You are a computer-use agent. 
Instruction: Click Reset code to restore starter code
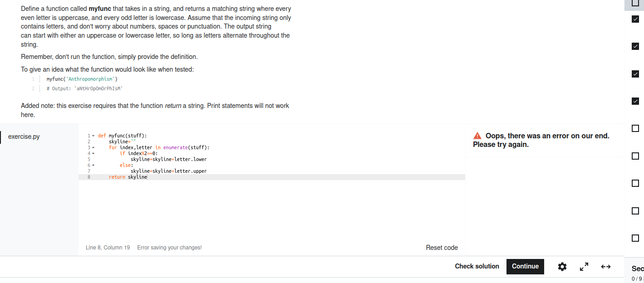(442, 248)
